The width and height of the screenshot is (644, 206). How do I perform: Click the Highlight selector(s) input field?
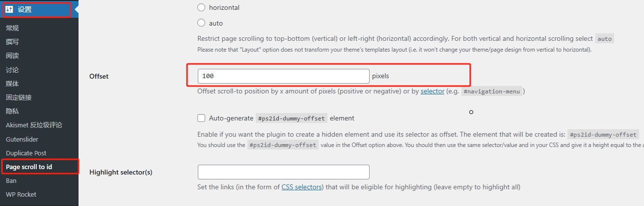[283, 172]
